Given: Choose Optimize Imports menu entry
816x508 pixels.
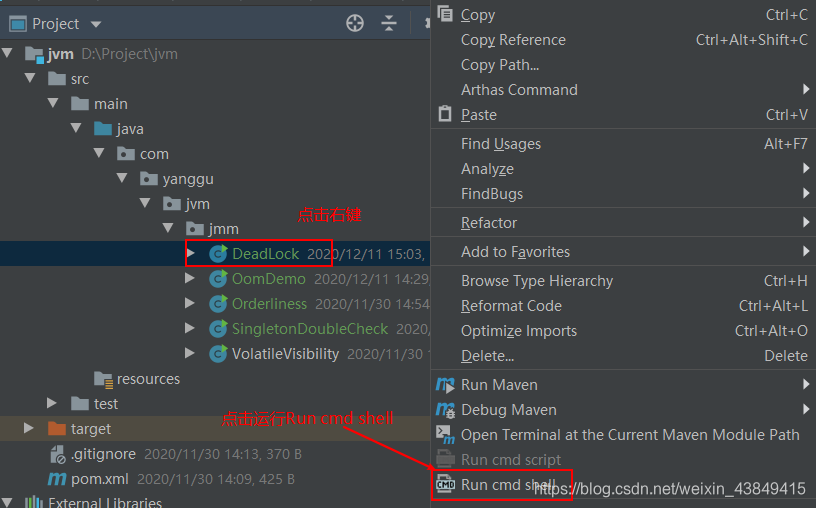Looking at the screenshot, I should [x=623, y=331].
